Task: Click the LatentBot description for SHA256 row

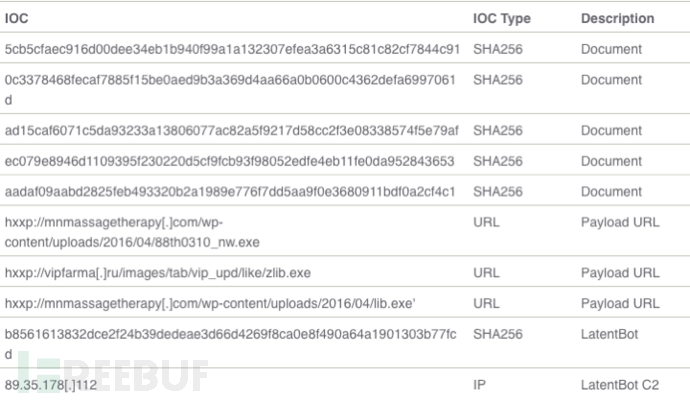Action: [609, 334]
